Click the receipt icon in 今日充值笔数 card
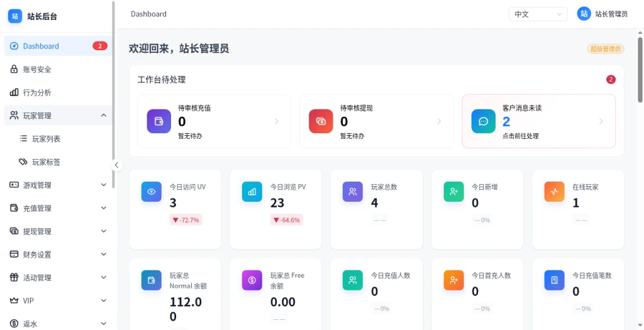The width and height of the screenshot is (644, 330). click(x=555, y=280)
